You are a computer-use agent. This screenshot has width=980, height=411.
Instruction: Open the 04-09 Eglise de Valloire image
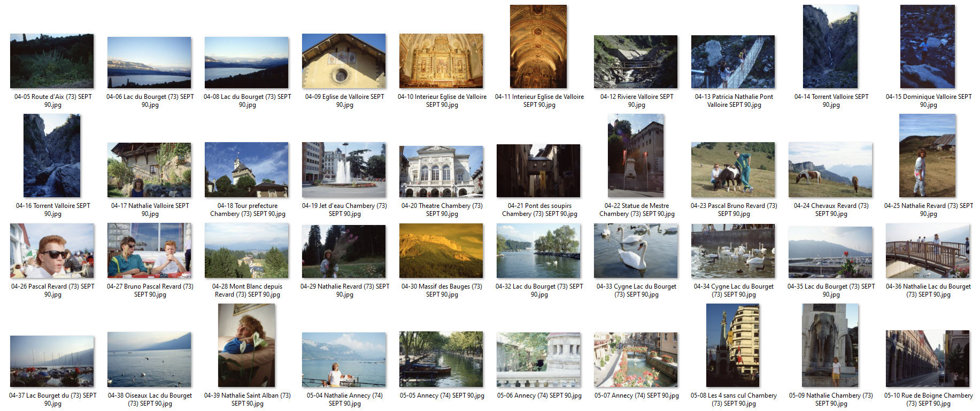(344, 61)
